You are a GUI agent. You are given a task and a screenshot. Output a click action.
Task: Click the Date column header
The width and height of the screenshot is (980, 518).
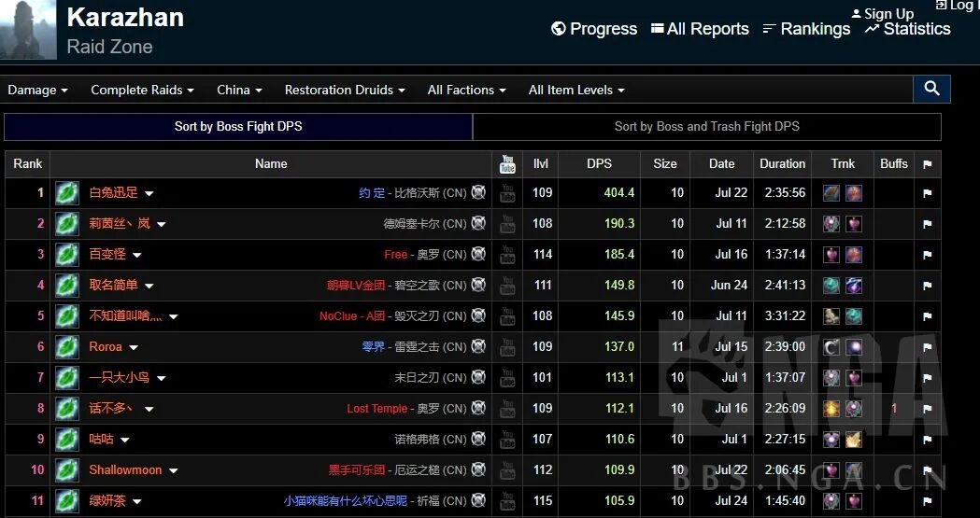tap(721, 163)
